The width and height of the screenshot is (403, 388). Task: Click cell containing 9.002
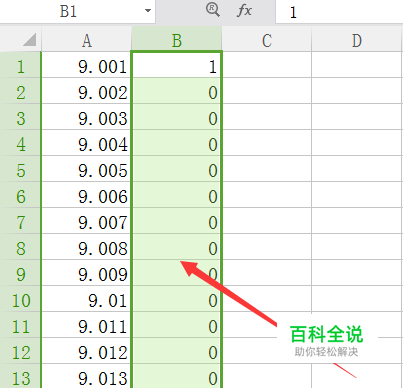(x=86, y=91)
